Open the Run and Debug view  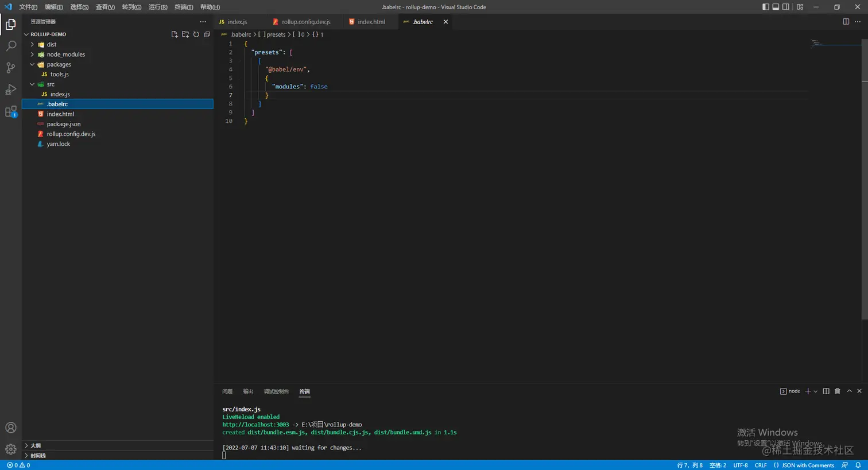tap(10, 90)
